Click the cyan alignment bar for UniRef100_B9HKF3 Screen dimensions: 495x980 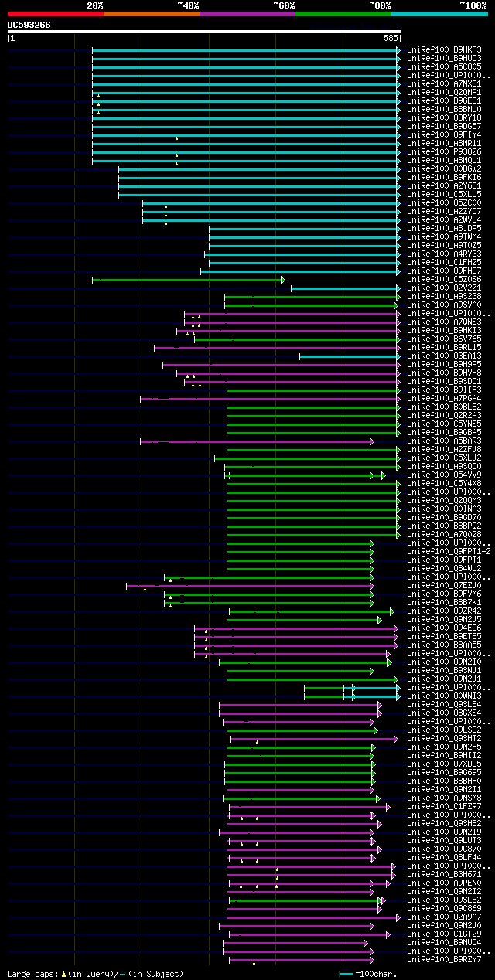click(x=246, y=50)
